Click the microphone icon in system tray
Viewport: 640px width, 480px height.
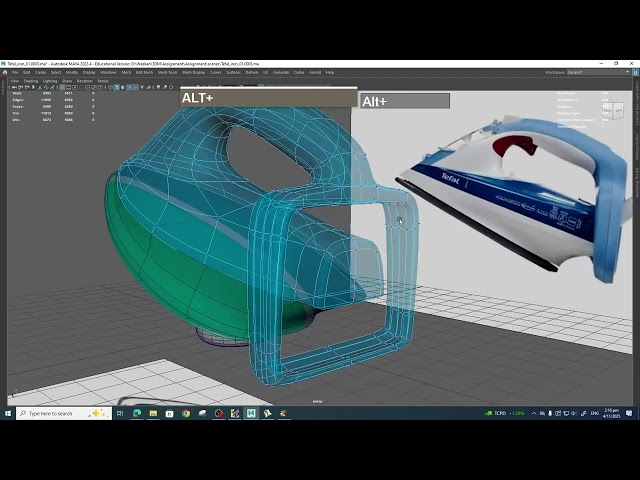coord(550,413)
